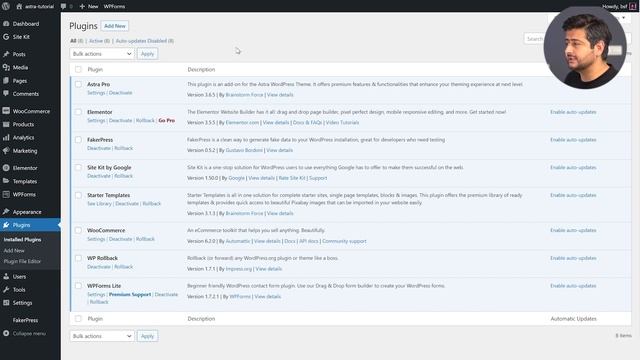The width and height of the screenshot is (640, 360).
Task: Open Marketing megaphone icon
Action: click(x=6, y=151)
